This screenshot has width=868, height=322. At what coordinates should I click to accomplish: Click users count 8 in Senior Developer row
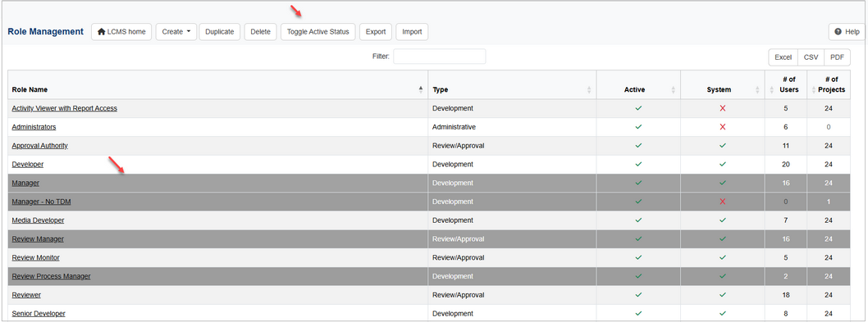(786, 314)
